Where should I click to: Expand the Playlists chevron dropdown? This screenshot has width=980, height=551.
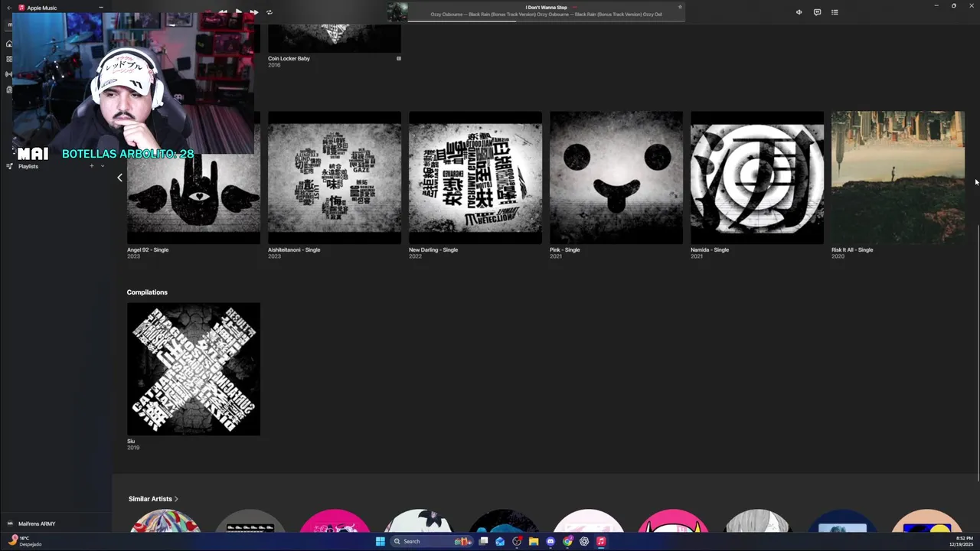(x=103, y=166)
